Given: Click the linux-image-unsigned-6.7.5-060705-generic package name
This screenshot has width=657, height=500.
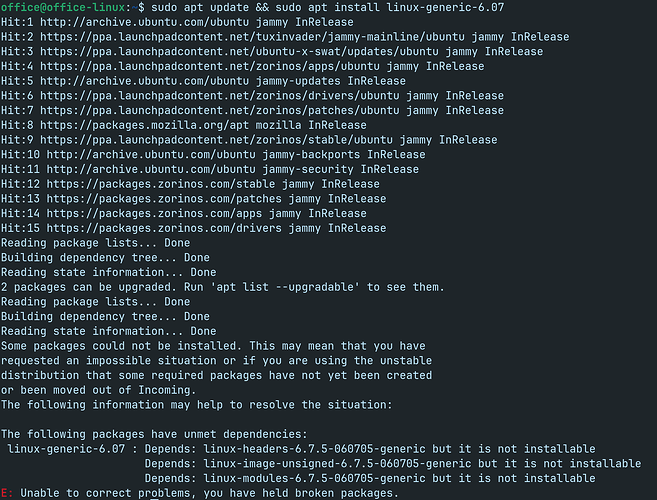Looking at the screenshot, I should tap(337, 464).
